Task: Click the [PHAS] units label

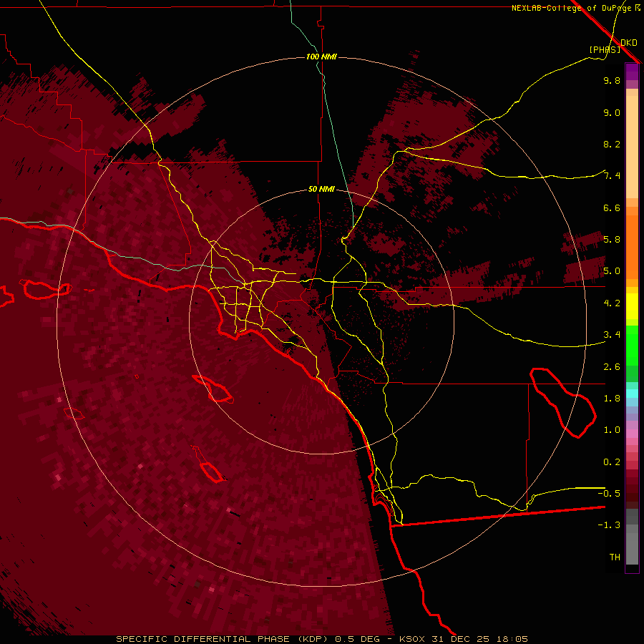Action: (605, 49)
